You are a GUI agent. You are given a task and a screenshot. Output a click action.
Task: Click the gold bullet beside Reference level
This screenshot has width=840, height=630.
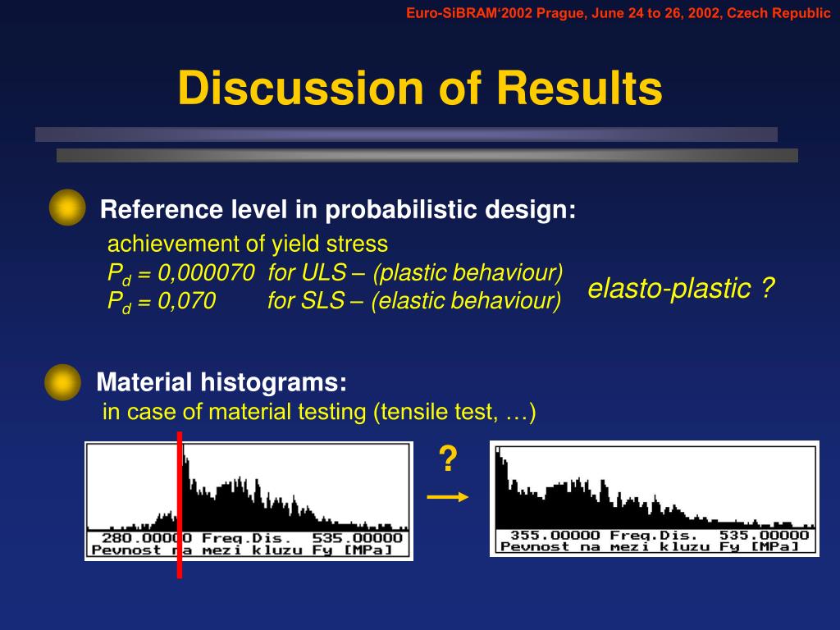click(x=67, y=208)
